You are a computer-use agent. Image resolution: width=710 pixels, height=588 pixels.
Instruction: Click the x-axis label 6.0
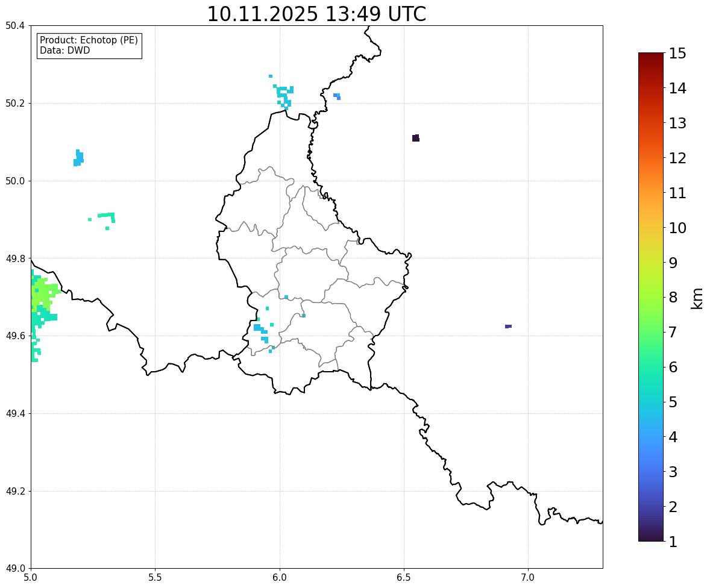coord(280,578)
